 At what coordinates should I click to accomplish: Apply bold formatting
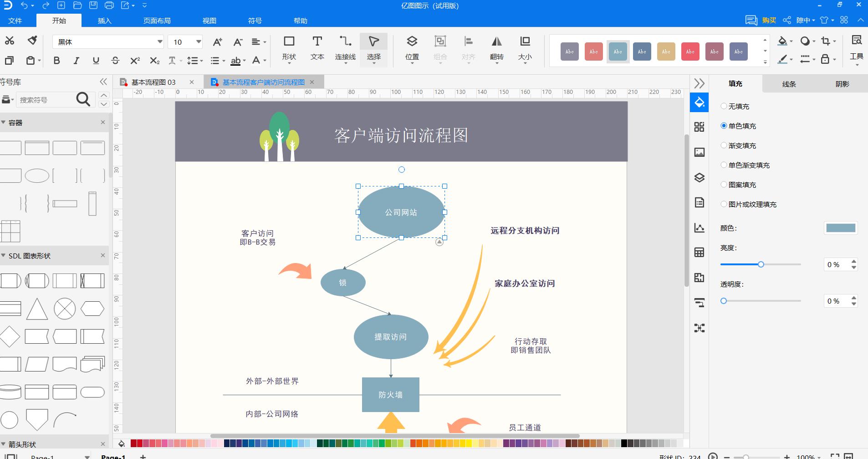56,60
